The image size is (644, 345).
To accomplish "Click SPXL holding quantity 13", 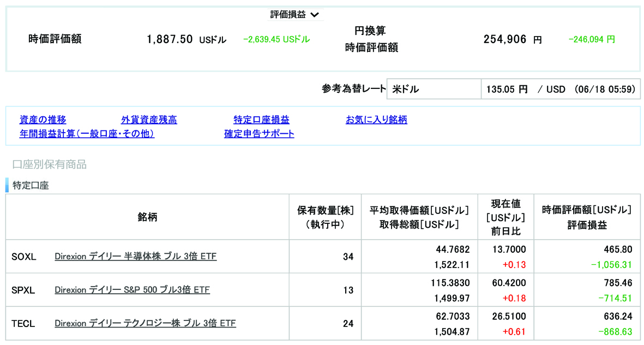I will [x=348, y=290].
